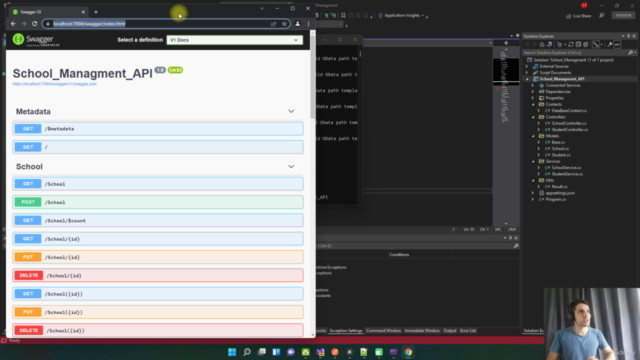Open SchoolController.cs file
This screenshot has height=360, width=640.
click(x=569, y=123)
